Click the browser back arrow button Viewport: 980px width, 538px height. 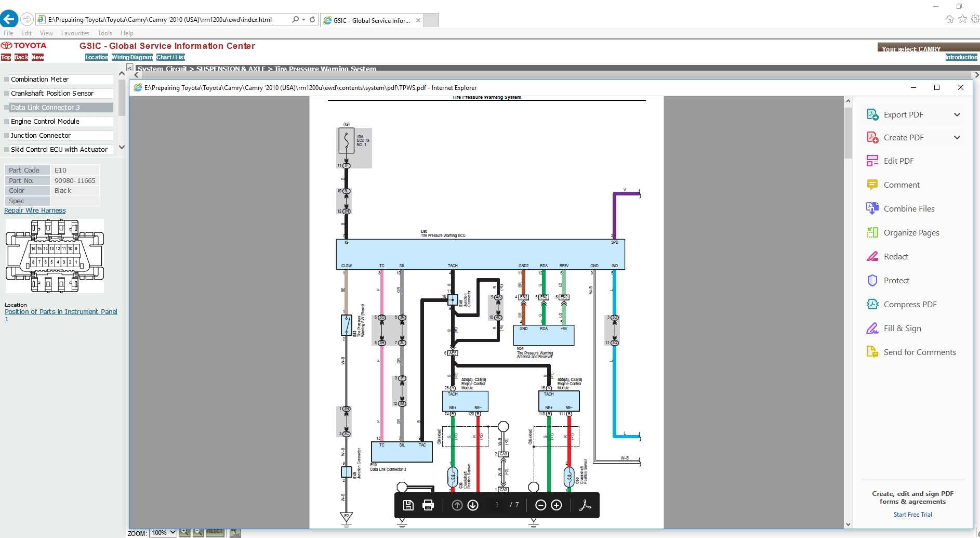[x=9, y=19]
